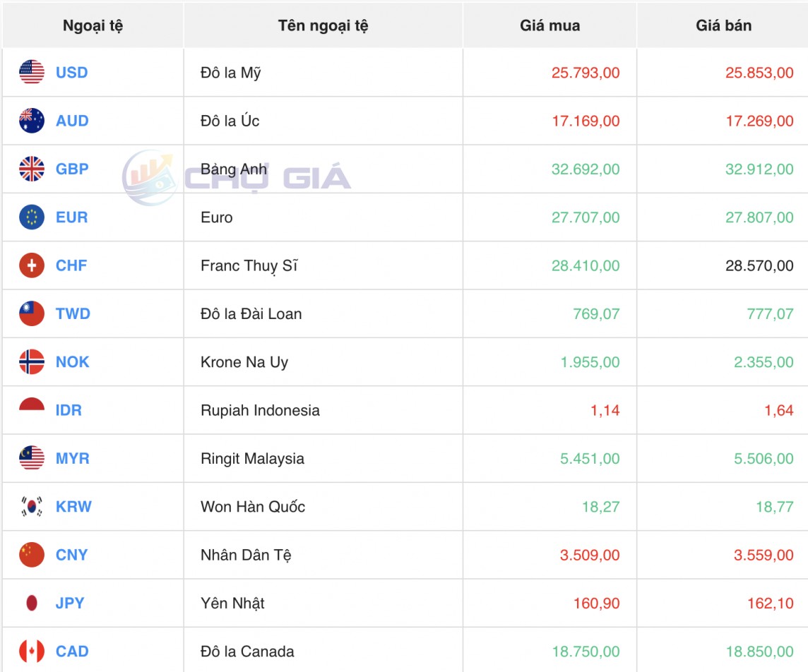Open the EUR currency link
Image resolution: width=808 pixels, height=672 pixels.
point(71,217)
